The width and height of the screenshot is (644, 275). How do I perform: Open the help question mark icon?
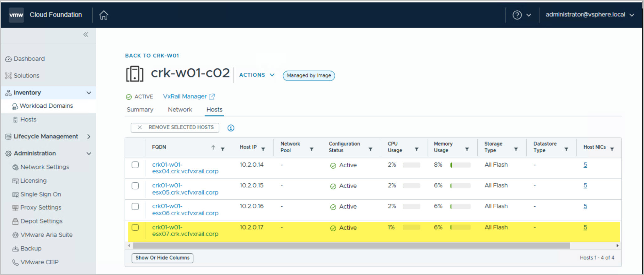(517, 15)
